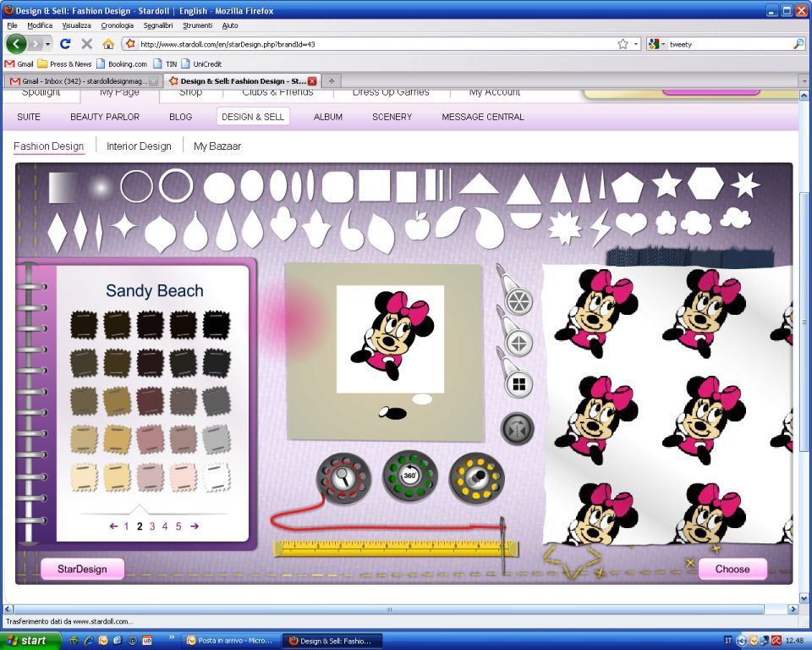Click the search box containing tweety
Viewport: 812px width, 650px height.
click(x=730, y=44)
